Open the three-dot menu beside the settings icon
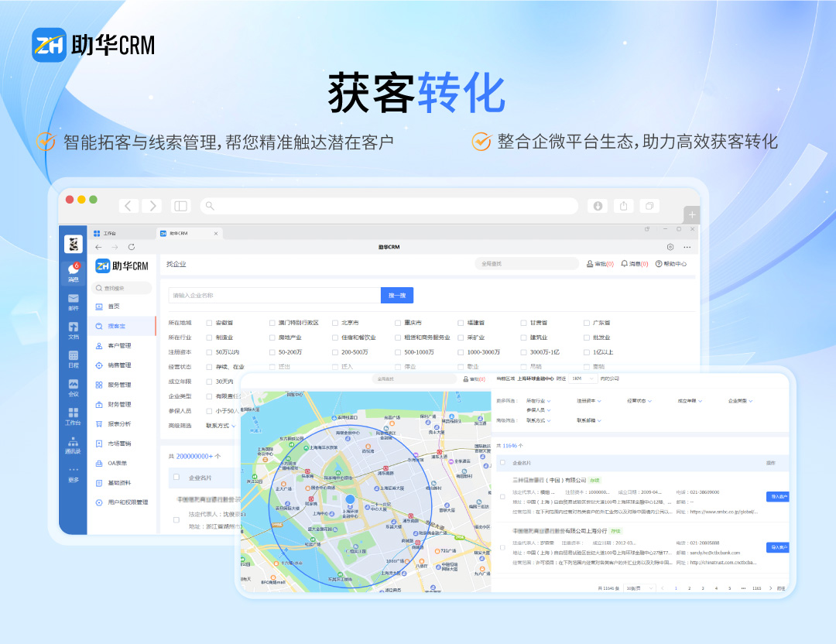This screenshot has width=836, height=644. pos(687,247)
